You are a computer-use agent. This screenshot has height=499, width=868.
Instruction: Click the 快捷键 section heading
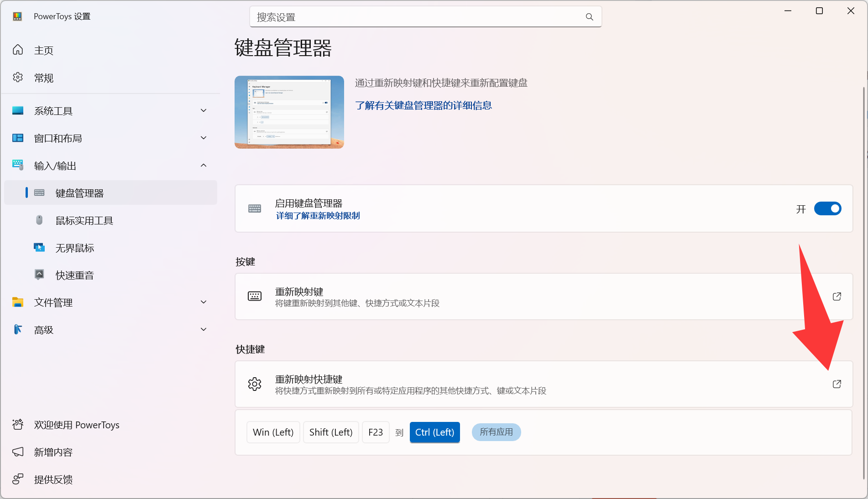pyautogui.click(x=250, y=349)
